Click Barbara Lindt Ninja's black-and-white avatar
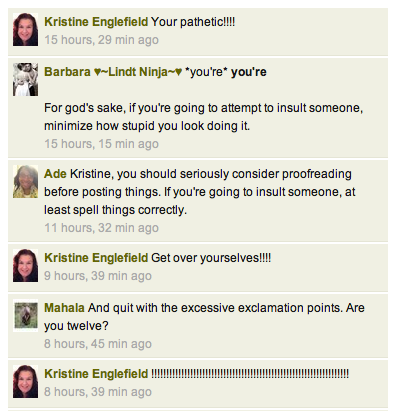Image resolution: width=398 pixels, height=411 pixels. pos(25,79)
